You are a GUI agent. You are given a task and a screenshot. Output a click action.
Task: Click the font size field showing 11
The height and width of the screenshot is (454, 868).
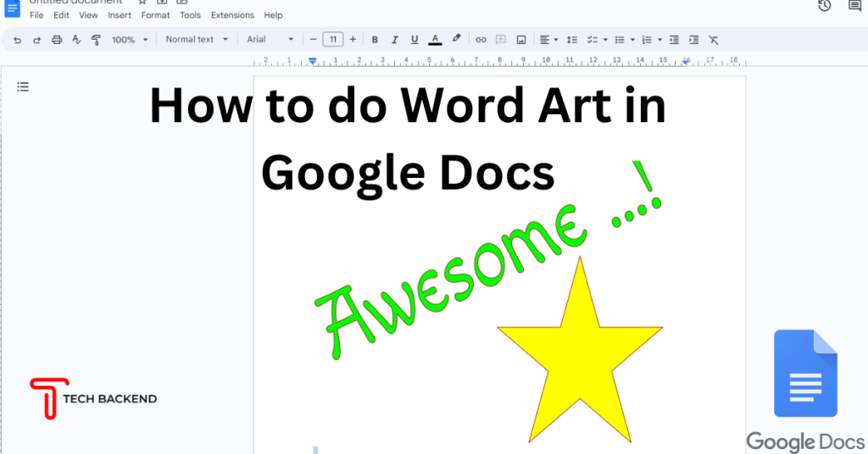pyautogui.click(x=333, y=39)
